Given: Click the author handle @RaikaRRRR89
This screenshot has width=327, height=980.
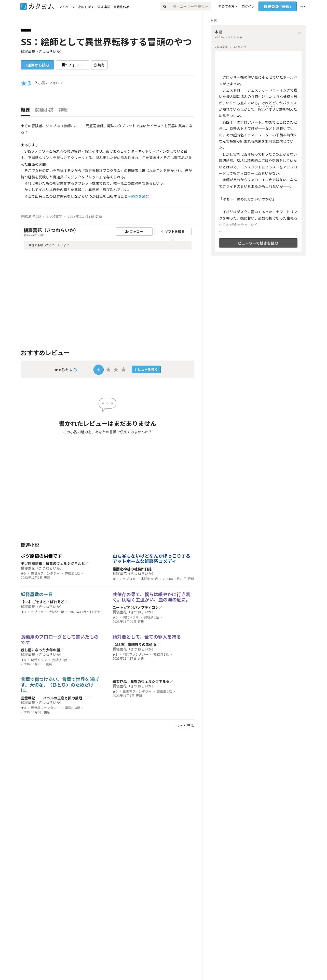Looking at the screenshot, I should (34, 236).
